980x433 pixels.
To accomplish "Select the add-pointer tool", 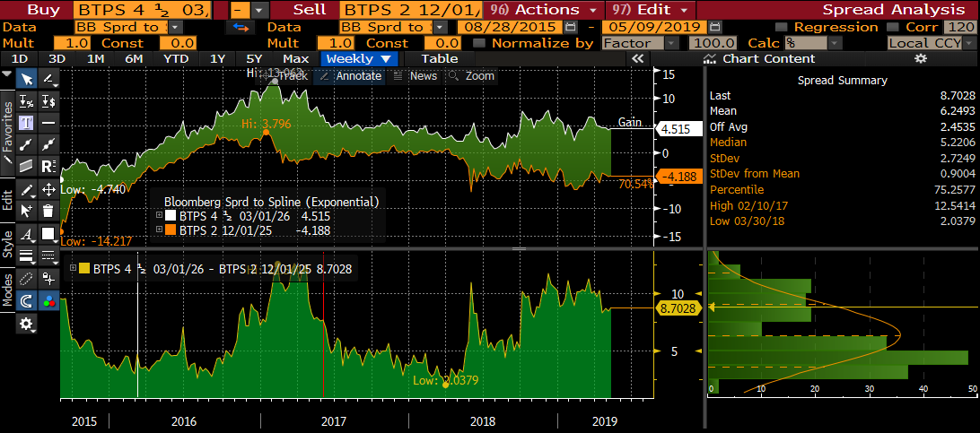I will [26, 211].
